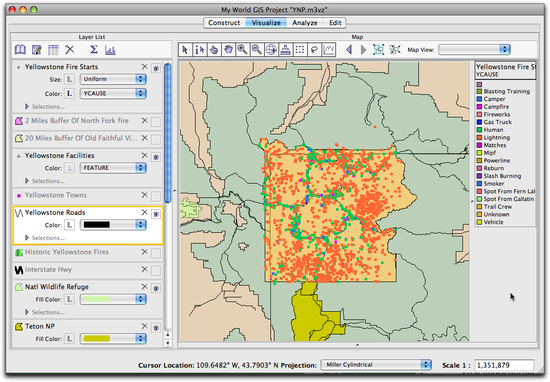Select the pointing hand link tool
This screenshot has height=382, width=550.
pyautogui.click(x=214, y=49)
